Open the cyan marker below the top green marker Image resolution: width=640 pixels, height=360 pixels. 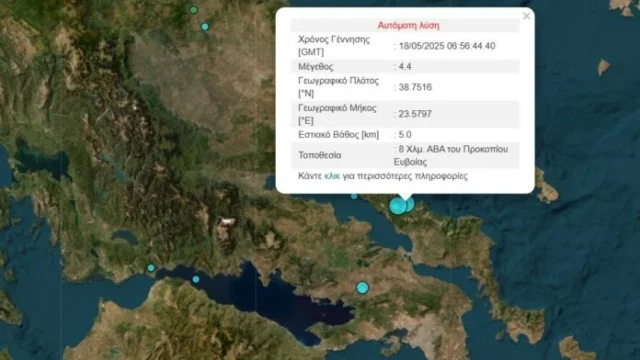click(x=205, y=27)
